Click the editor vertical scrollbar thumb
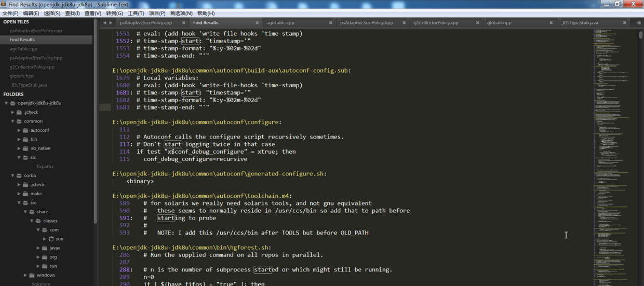644x286 pixels. pyautogui.click(x=641, y=35)
